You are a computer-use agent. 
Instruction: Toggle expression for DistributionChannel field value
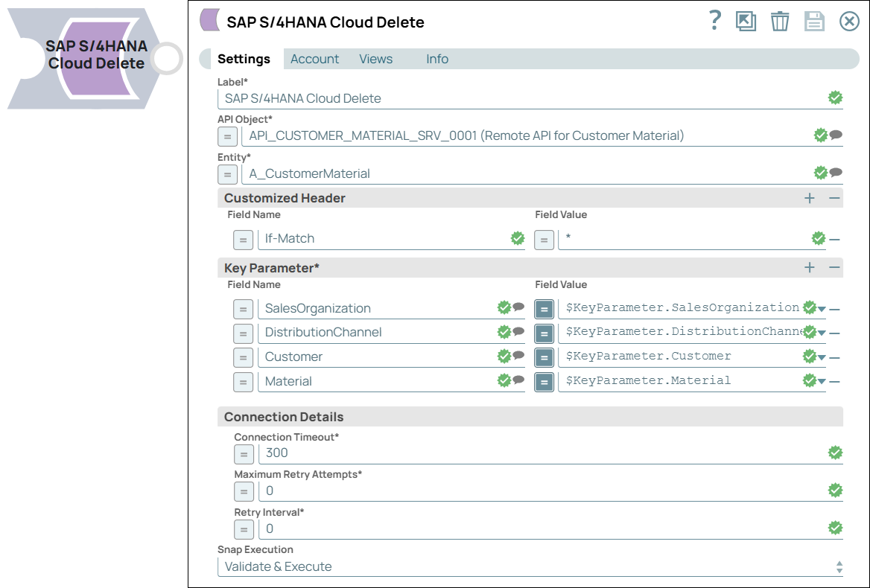pyautogui.click(x=544, y=333)
